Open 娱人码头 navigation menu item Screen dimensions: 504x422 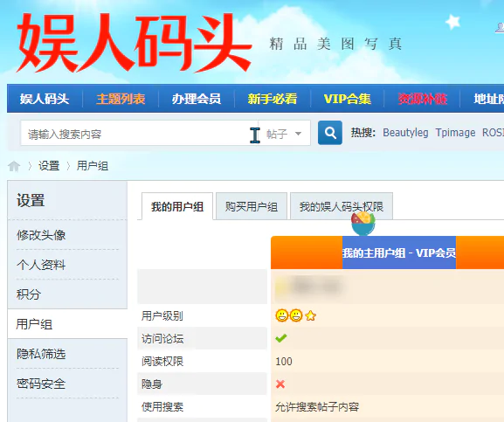tap(45, 99)
